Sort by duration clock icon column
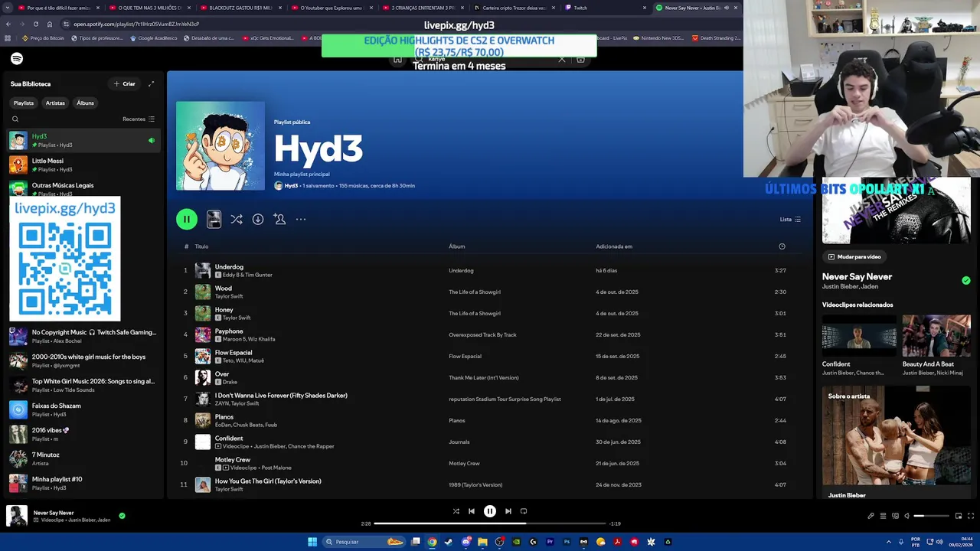The width and height of the screenshot is (980, 551). coord(782,246)
